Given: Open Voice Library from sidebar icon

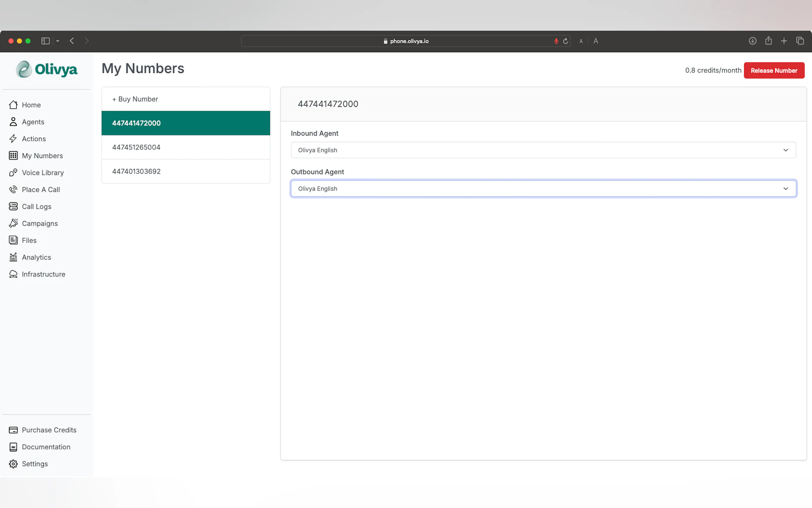Looking at the screenshot, I should coord(13,173).
